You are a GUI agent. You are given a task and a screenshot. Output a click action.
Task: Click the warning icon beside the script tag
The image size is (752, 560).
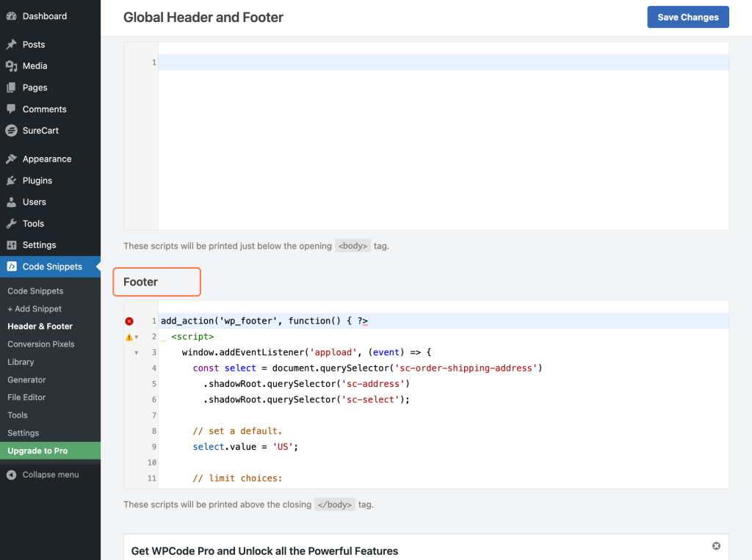pyautogui.click(x=129, y=336)
